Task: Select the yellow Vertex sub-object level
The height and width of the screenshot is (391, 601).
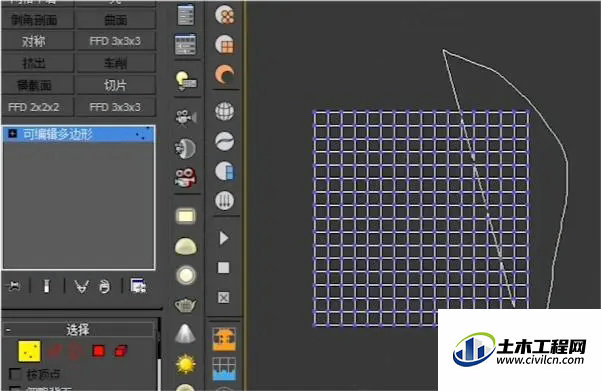Action: (30, 351)
